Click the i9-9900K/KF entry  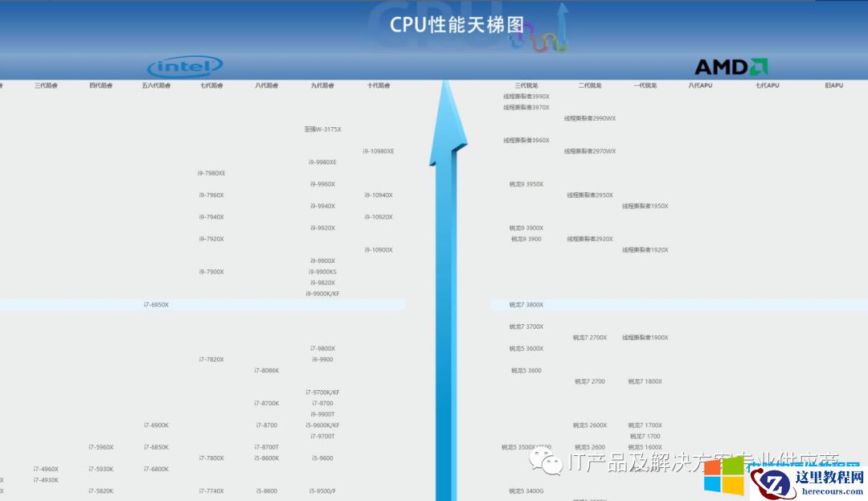(x=323, y=294)
